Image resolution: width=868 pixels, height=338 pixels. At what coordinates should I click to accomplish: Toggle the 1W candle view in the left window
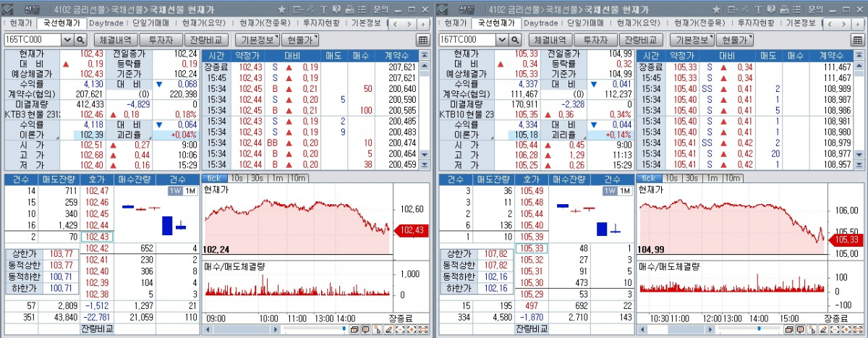(175, 190)
